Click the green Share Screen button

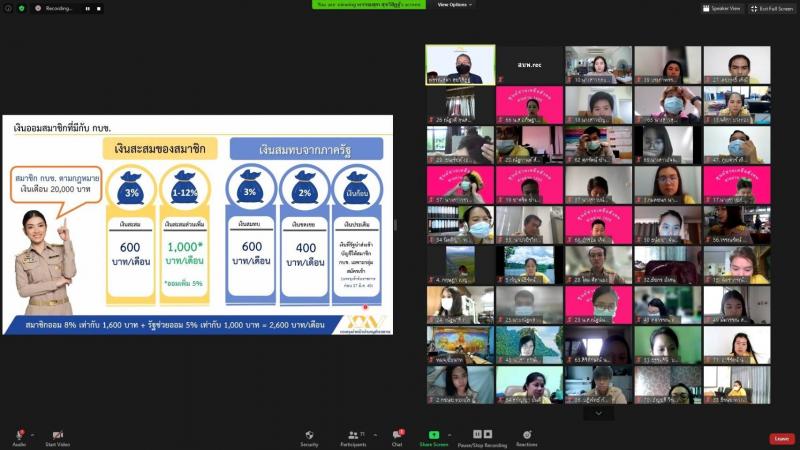(434, 438)
